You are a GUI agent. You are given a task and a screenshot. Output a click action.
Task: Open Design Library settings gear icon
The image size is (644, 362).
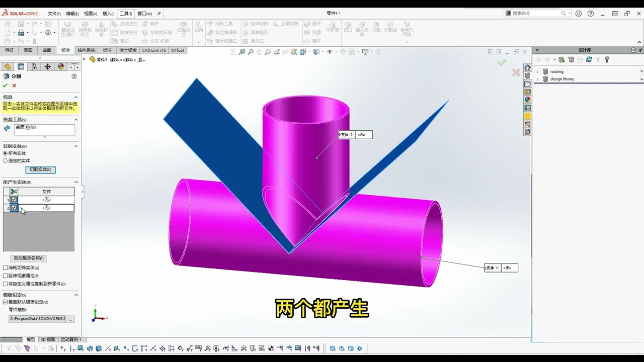click(x=633, y=50)
